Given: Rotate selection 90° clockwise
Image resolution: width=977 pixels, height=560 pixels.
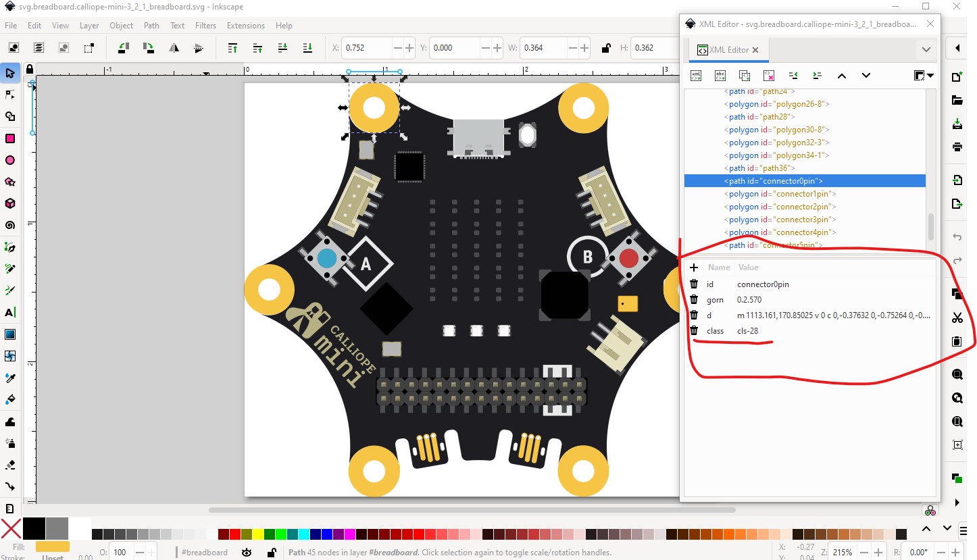Looking at the screenshot, I should 148,48.
